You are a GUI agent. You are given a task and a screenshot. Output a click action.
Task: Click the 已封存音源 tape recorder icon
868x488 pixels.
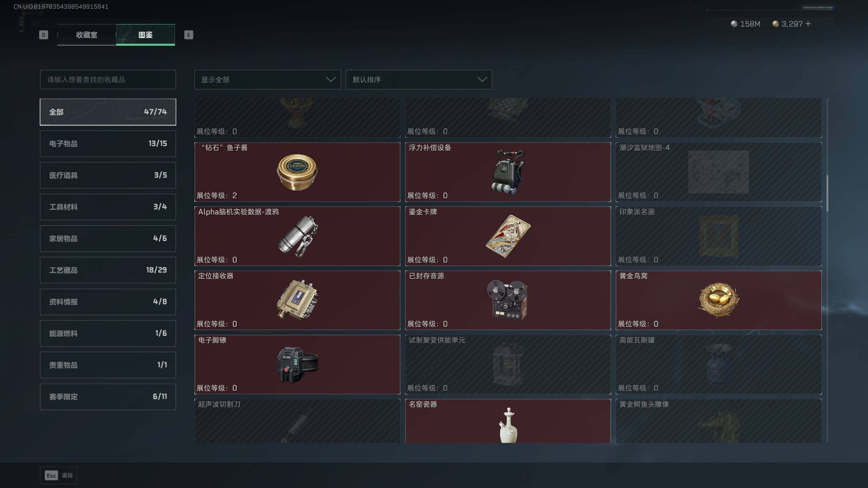pos(508,300)
